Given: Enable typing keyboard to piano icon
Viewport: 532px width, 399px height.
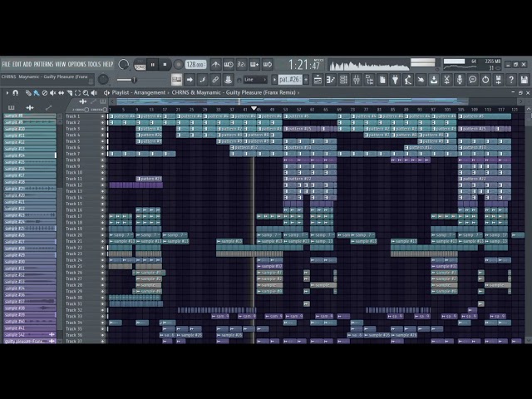Looking at the screenshot, I should tap(176, 80).
